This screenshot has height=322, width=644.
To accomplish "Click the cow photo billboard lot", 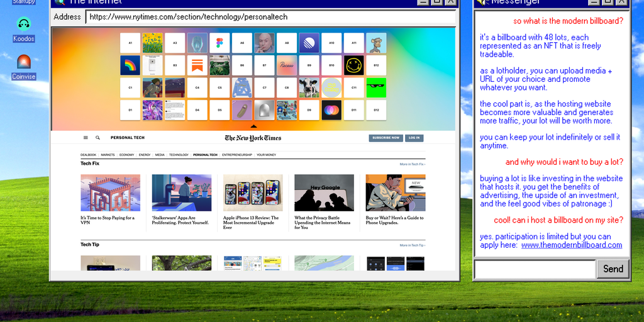I will point(309,88).
